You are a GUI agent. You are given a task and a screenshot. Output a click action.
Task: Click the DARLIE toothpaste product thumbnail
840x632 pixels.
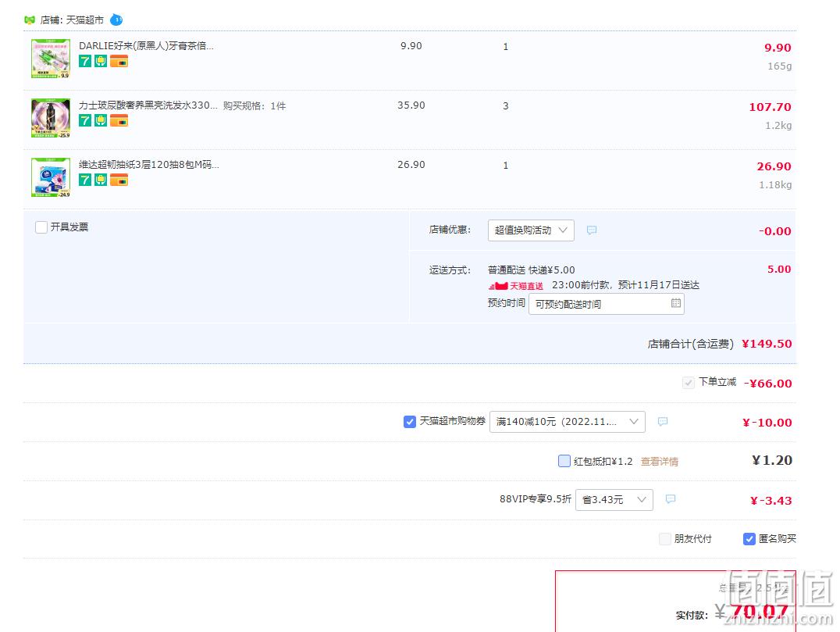pyautogui.click(x=51, y=59)
